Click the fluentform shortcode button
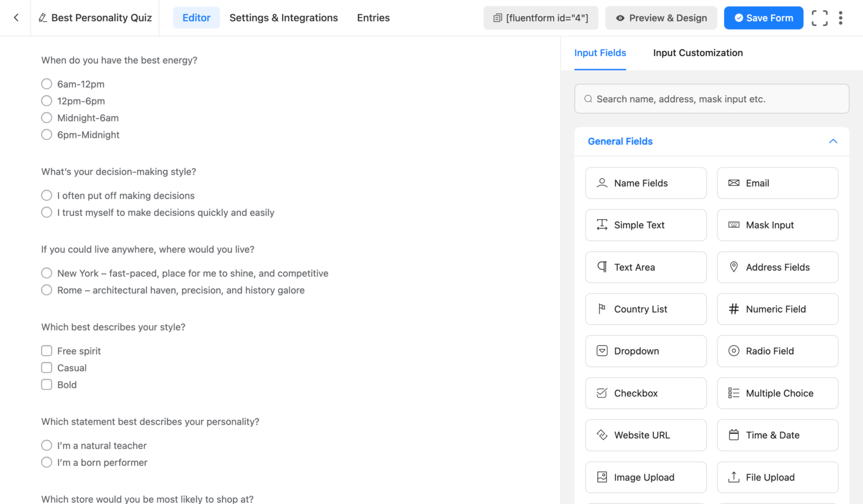The width and height of the screenshot is (863, 504). click(x=540, y=17)
